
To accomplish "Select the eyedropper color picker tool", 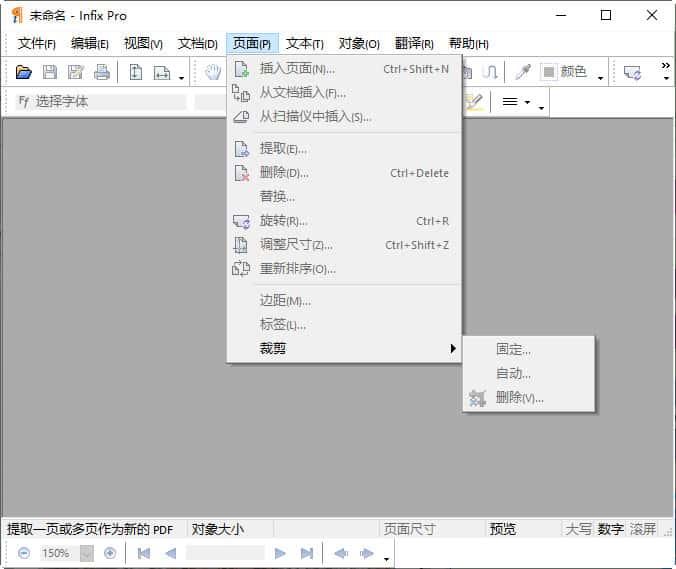I will (522, 72).
